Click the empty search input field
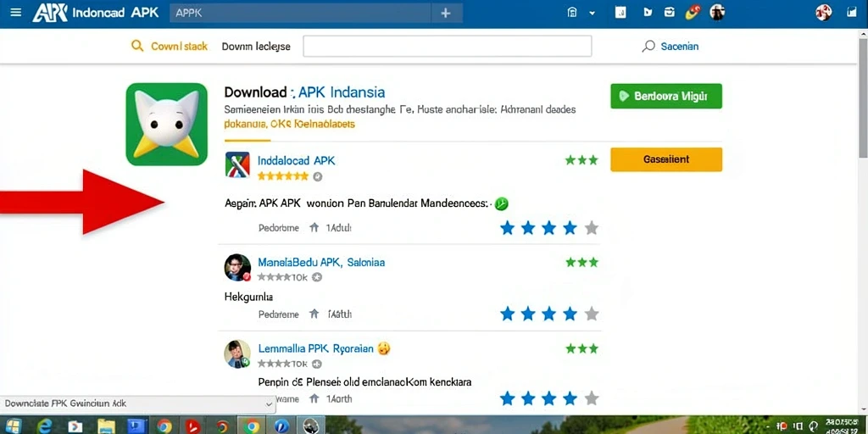 click(448, 46)
